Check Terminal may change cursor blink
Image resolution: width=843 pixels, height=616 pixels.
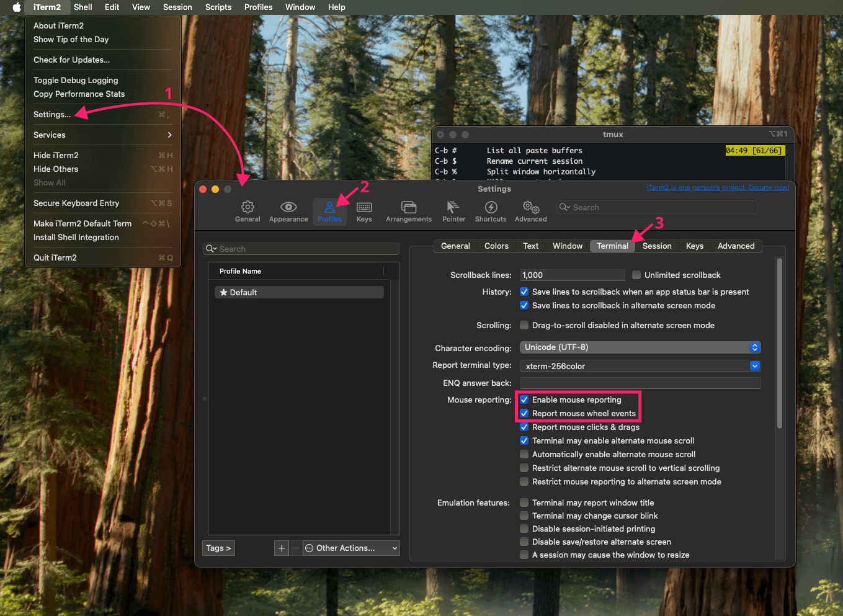(524, 516)
